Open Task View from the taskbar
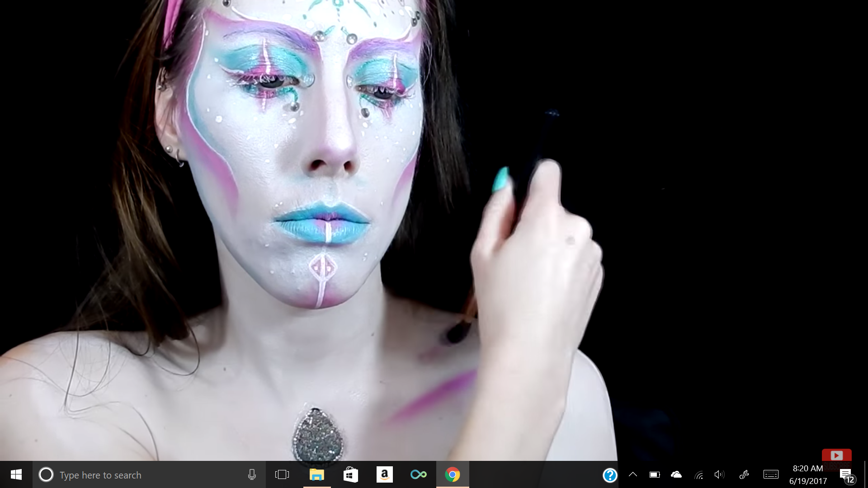 282,474
